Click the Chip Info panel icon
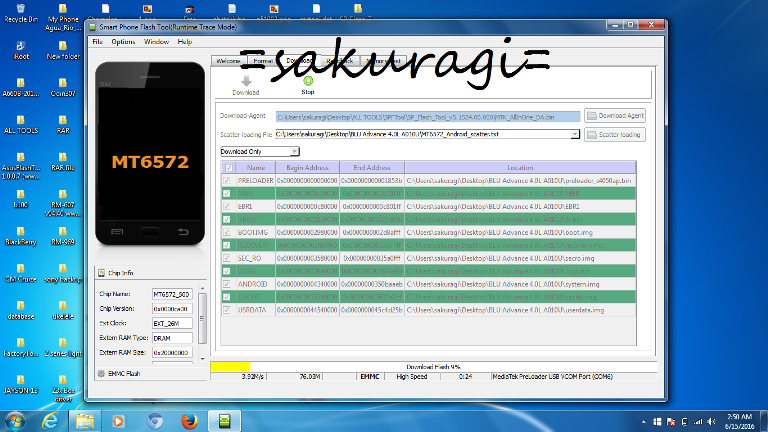 click(x=99, y=273)
